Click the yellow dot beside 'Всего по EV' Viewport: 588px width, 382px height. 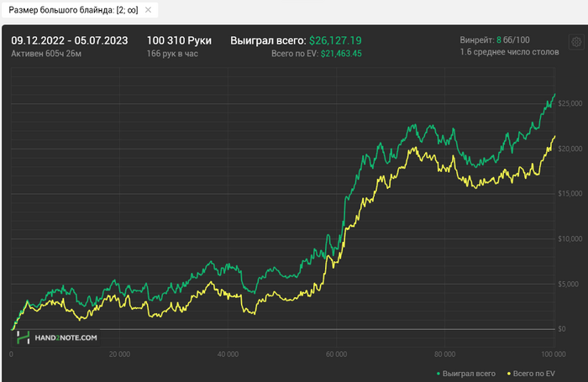(509, 374)
